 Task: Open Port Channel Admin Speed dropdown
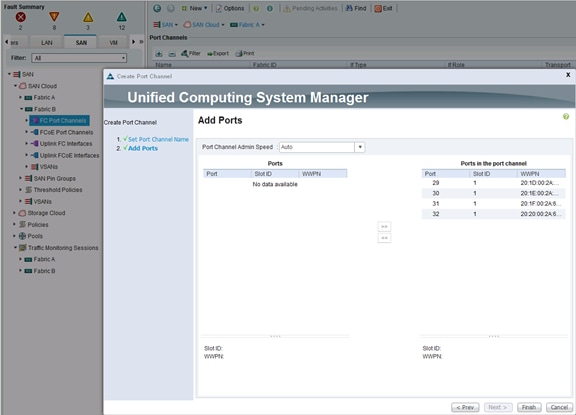pyautogui.click(x=360, y=147)
